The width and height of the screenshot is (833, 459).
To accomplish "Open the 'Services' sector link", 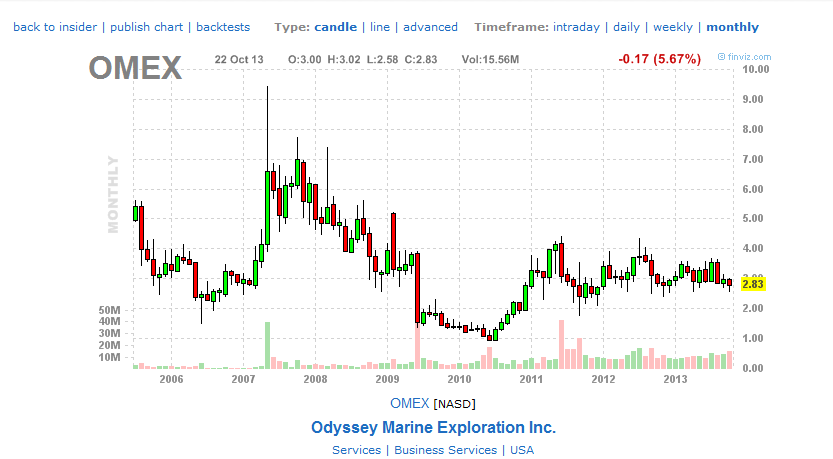I will coord(356,450).
